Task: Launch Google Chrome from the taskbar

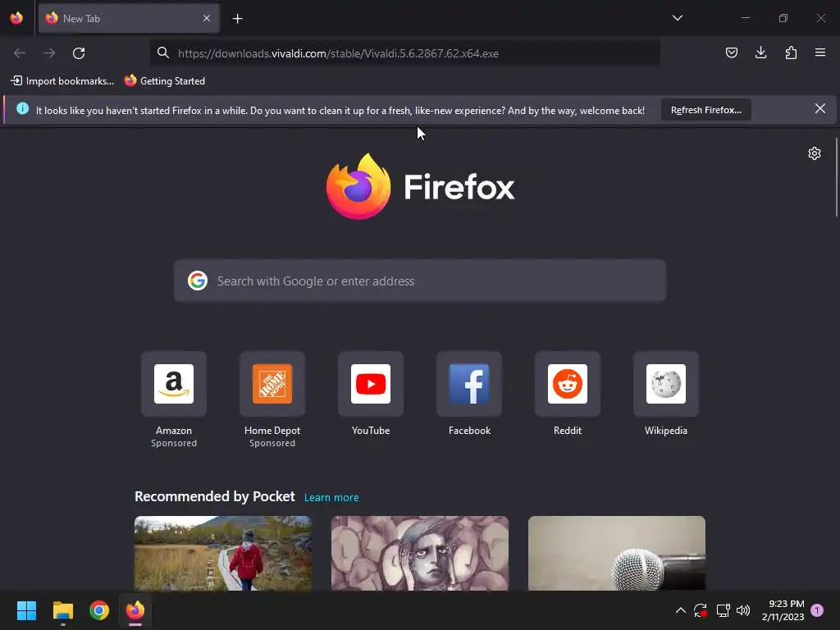Action: pyautogui.click(x=99, y=610)
